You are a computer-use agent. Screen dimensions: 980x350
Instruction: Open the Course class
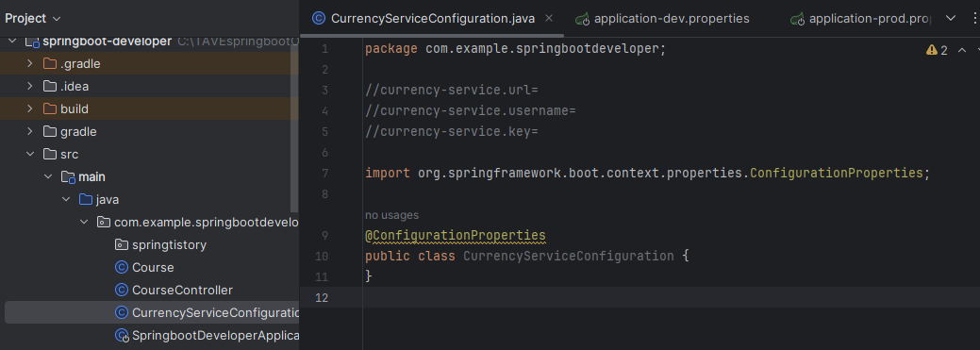coord(153,268)
